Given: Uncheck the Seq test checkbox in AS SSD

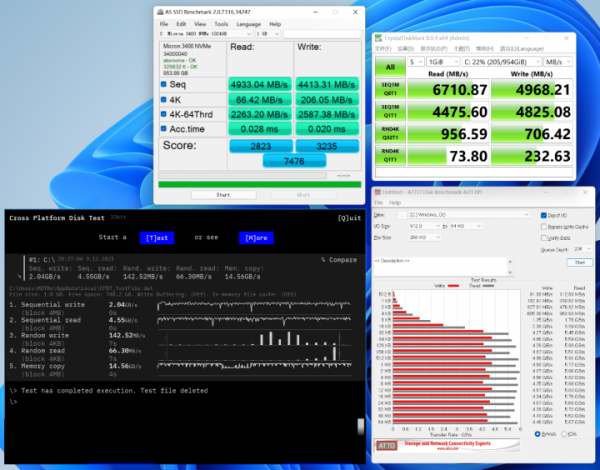Looking at the screenshot, I should click(x=165, y=85).
